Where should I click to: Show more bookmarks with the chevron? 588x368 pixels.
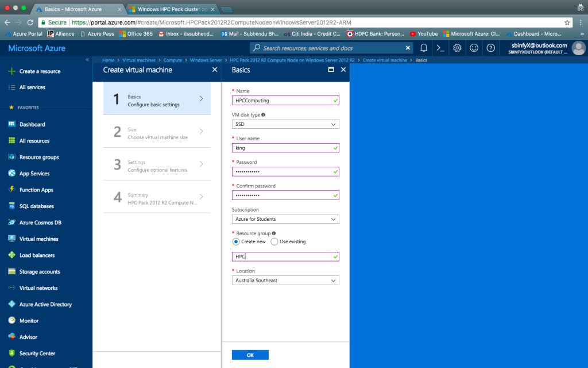(x=582, y=34)
